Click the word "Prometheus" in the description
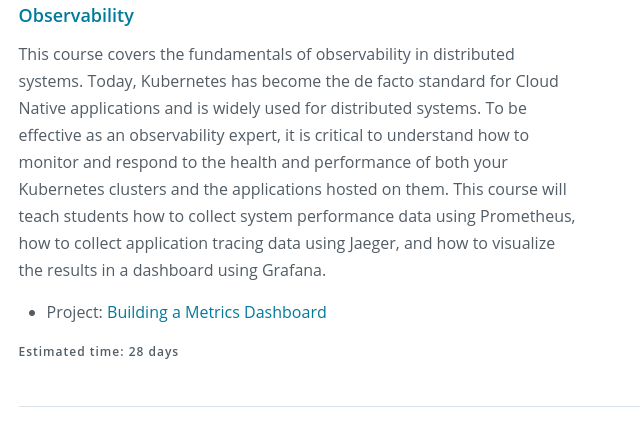Screen dimensions: 640x429 (x=525, y=216)
